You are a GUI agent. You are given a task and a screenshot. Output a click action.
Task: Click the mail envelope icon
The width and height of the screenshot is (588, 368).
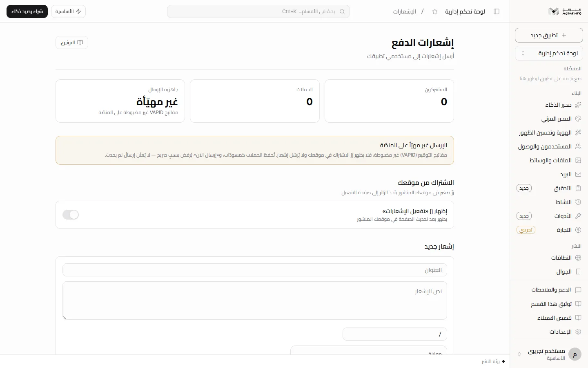tap(578, 175)
